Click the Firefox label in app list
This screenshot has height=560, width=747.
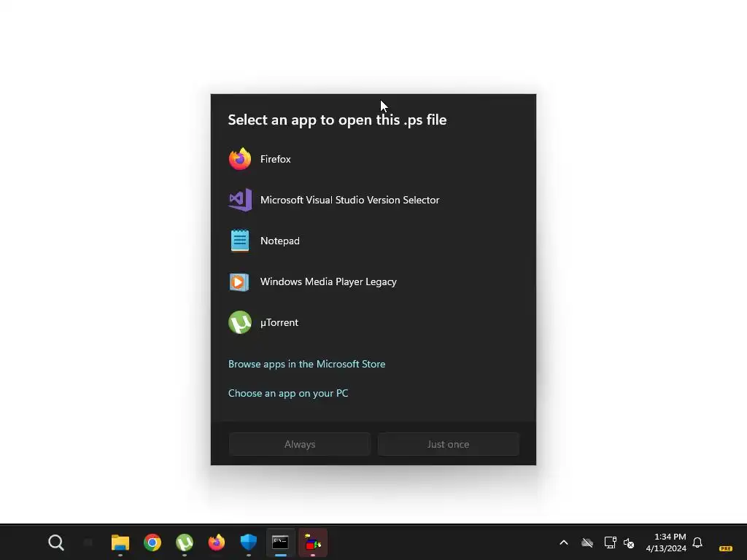click(275, 159)
